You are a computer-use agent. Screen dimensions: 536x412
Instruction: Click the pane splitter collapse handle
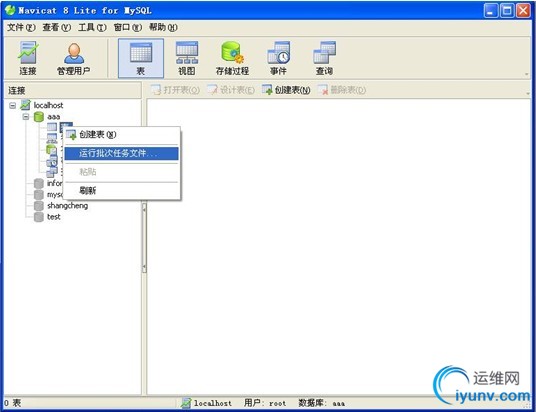tap(144, 238)
